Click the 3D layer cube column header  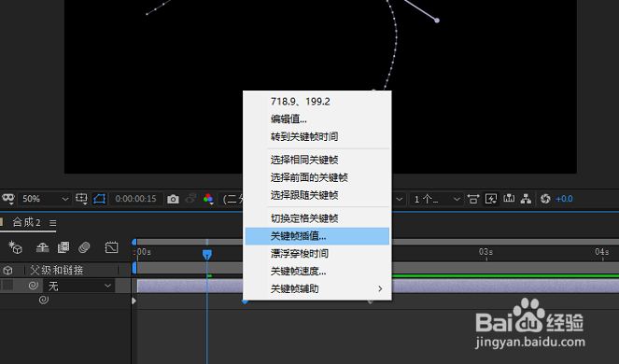coord(7,271)
